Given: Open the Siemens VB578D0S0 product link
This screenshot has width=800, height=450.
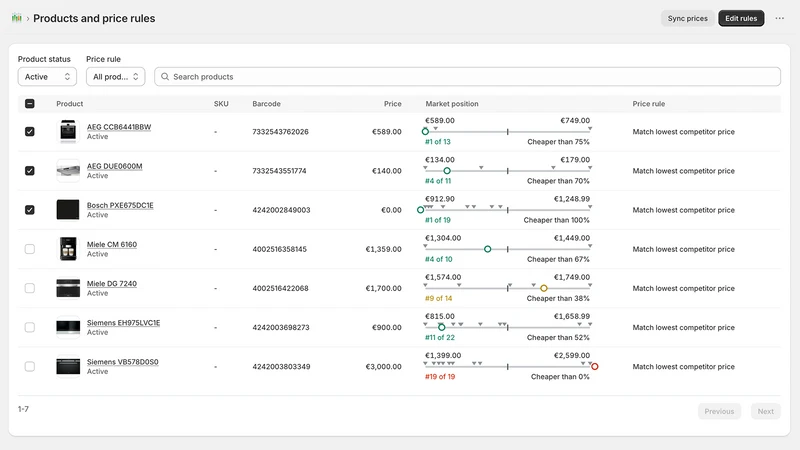Looking at the screenshot, I should pyautogui.click(x=122, y=362).
